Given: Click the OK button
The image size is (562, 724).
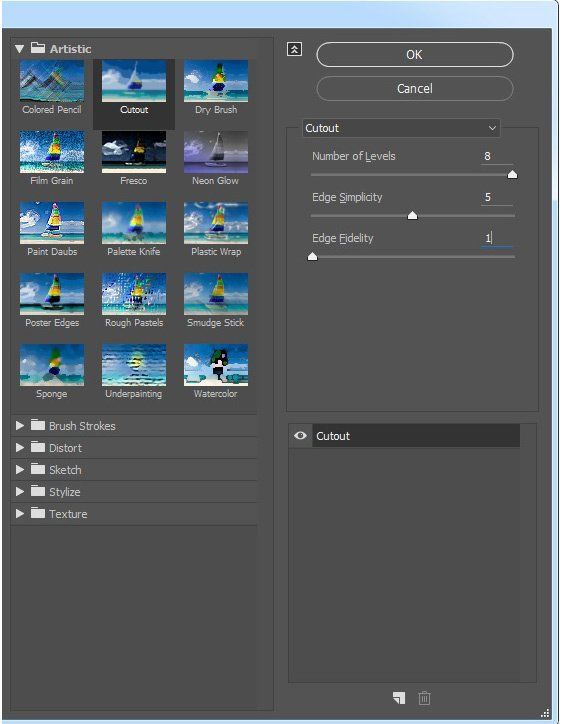Looking at the screenshot, I should [415, 54].
